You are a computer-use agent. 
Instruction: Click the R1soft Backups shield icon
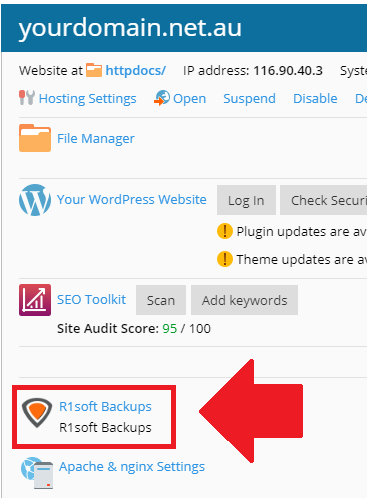(37, 413)
